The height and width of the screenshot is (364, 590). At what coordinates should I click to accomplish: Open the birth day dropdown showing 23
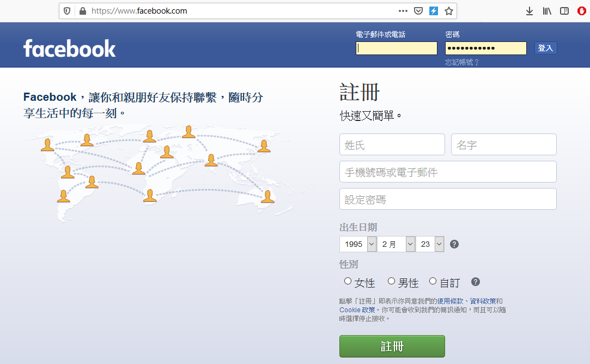430,244
